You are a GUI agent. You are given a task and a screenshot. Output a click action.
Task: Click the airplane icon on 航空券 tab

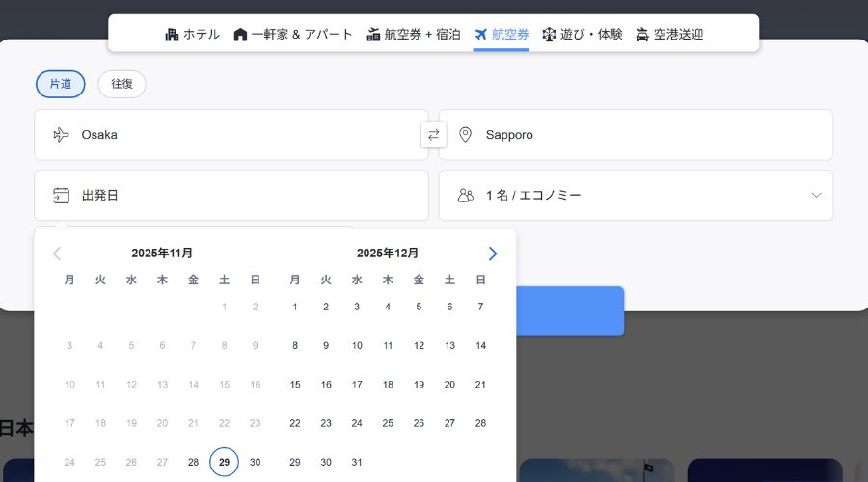(480, 35)
